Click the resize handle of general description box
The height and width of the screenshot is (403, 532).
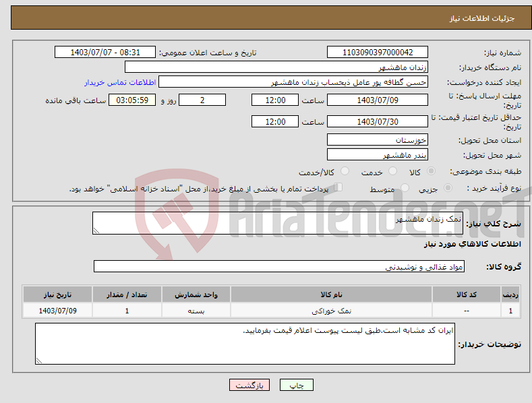click(x=96, y=230)
